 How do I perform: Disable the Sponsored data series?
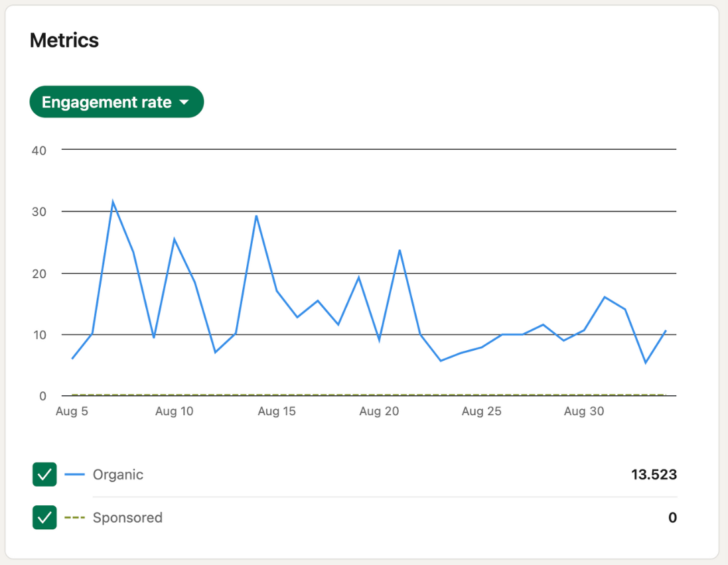[44, 517]
